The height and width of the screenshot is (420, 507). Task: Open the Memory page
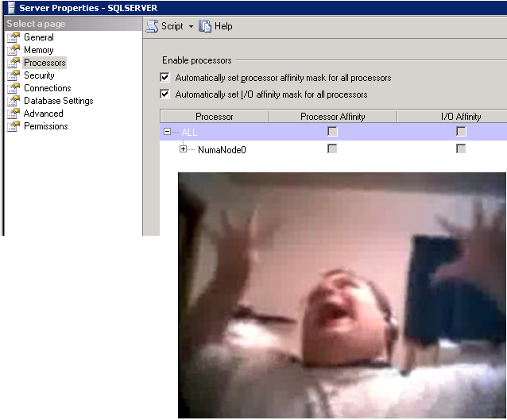(x=39, y=50)
